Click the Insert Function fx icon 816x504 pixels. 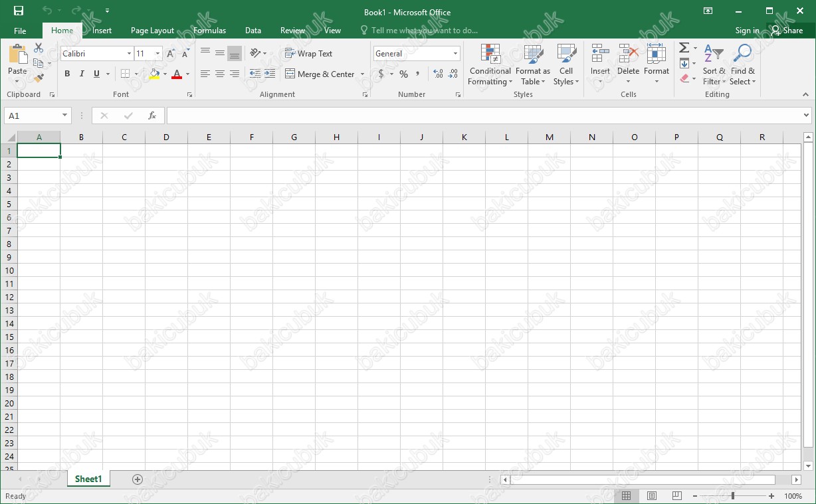(x=152, y=116)
